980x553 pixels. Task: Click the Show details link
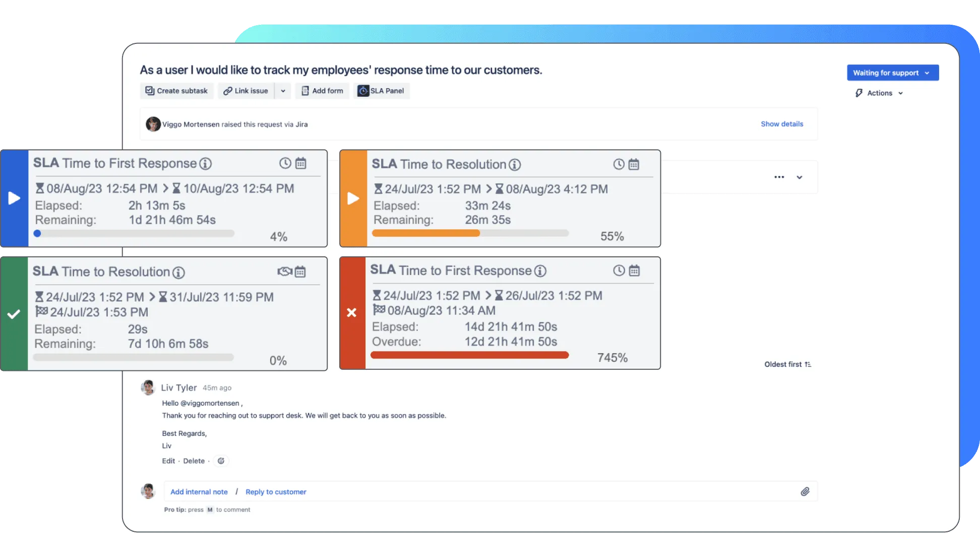(x=782, y=124)
